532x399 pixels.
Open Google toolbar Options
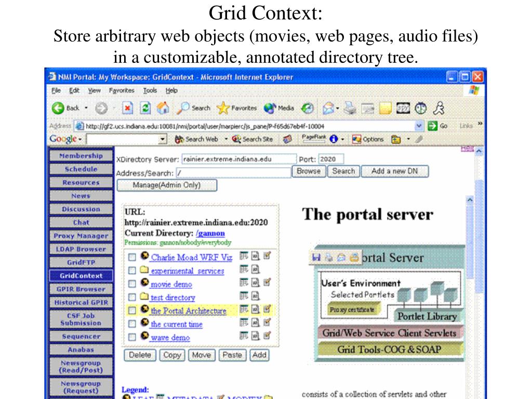click(368, 139)
